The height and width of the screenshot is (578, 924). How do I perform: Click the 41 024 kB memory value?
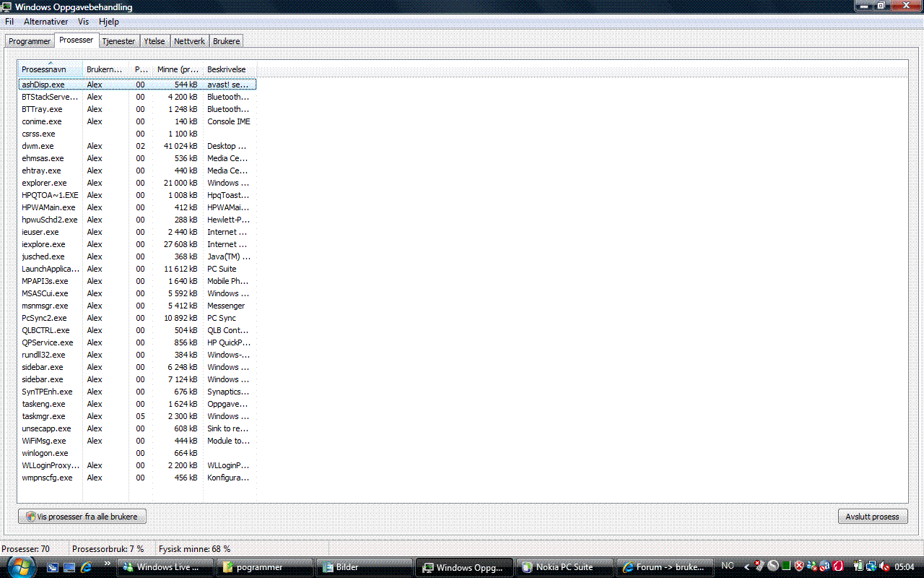[x=180, y=146]
